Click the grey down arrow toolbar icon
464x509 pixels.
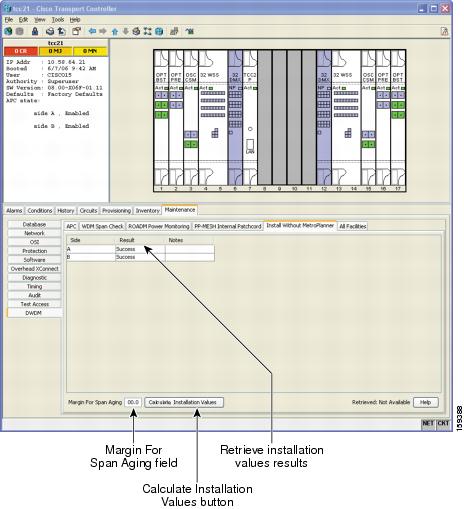[x=126, y=31]
